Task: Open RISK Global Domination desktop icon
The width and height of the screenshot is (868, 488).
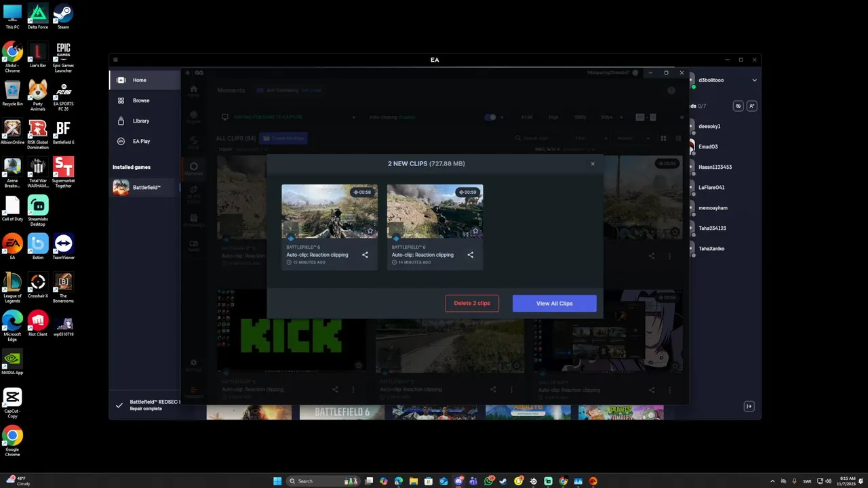Action: tap(38, 134)
